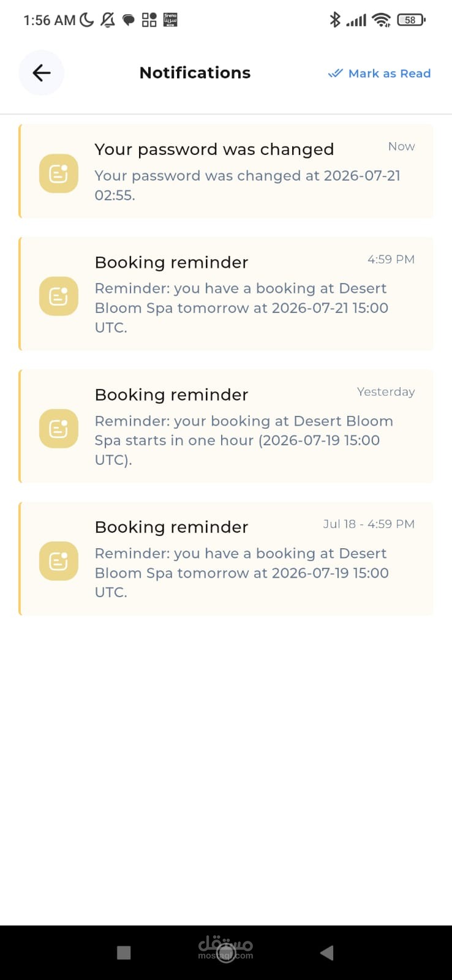Tap the muted bell icon in the status bar
This screenshot has width=452, height=980.
coord(108,20)
